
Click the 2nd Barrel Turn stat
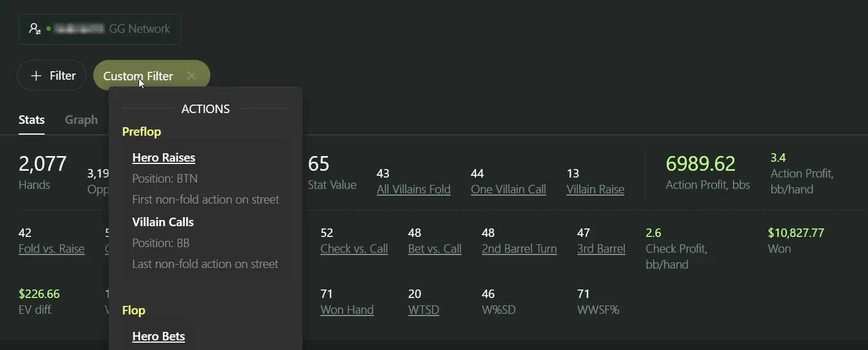click(519, 249)
